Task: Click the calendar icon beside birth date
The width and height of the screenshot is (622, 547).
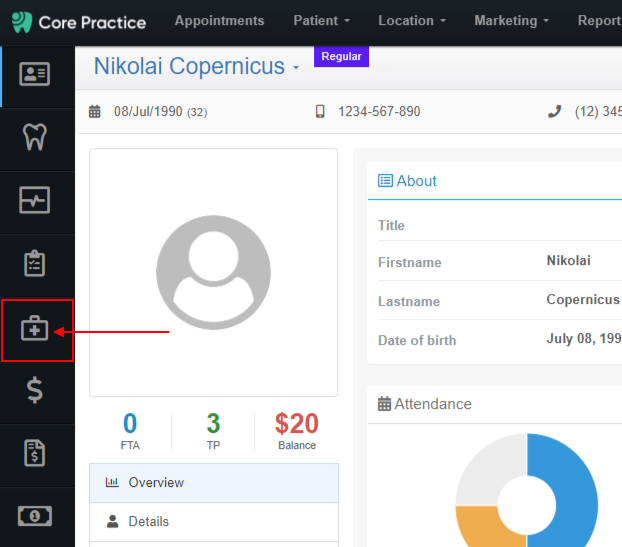Action: click(94, 111)
